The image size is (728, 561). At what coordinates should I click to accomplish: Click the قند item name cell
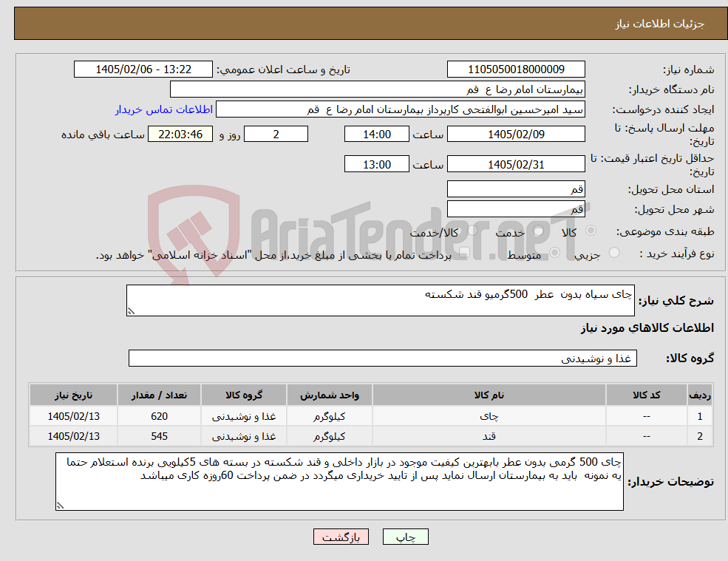[489, 437]
